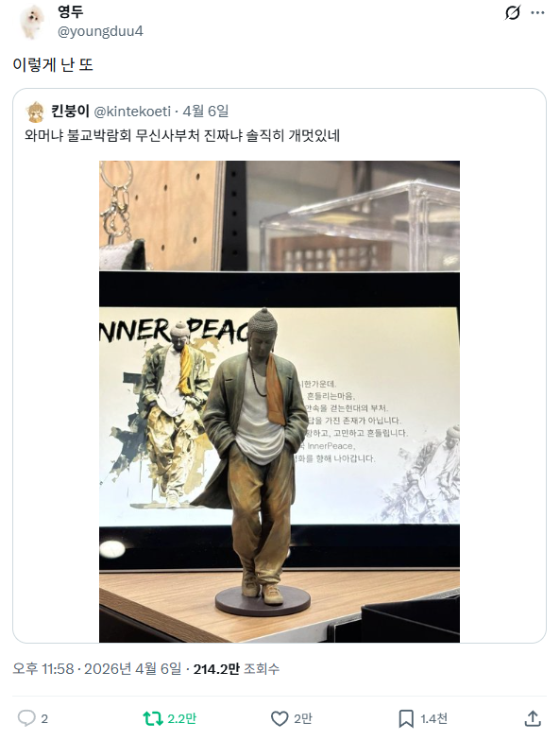The height and width of the screenshot is (741, 560).
Task: Click the timestamp 오후 11:58 · 2026년 4월 6일
Action: [x=96, y=669]
